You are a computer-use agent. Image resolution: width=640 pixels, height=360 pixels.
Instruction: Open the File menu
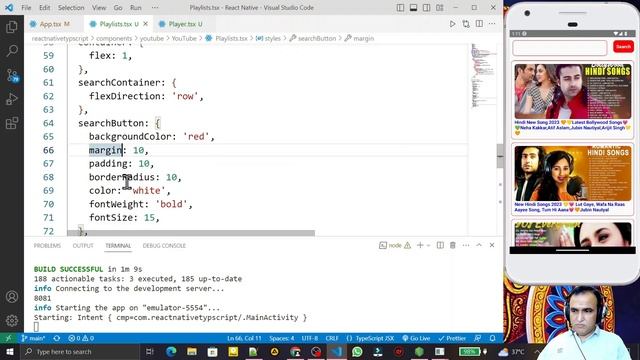(26, 8)
